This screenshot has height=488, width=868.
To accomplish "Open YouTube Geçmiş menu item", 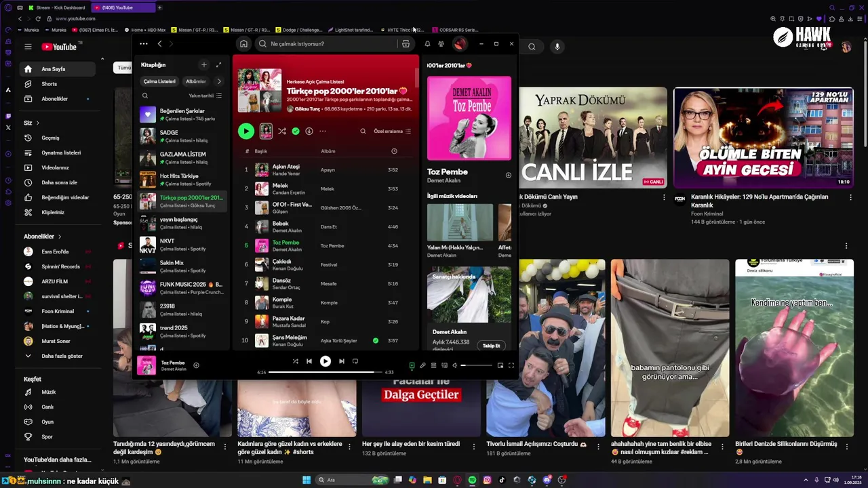I will (x=57, y=138).
